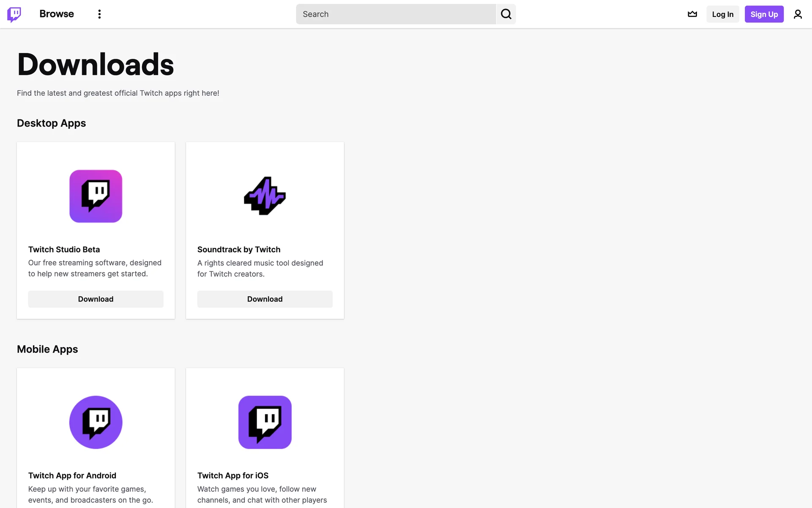This screenshot has width=812, height=508.
Task: Click the Twitch App for Android title
Action: coord(72,475)
